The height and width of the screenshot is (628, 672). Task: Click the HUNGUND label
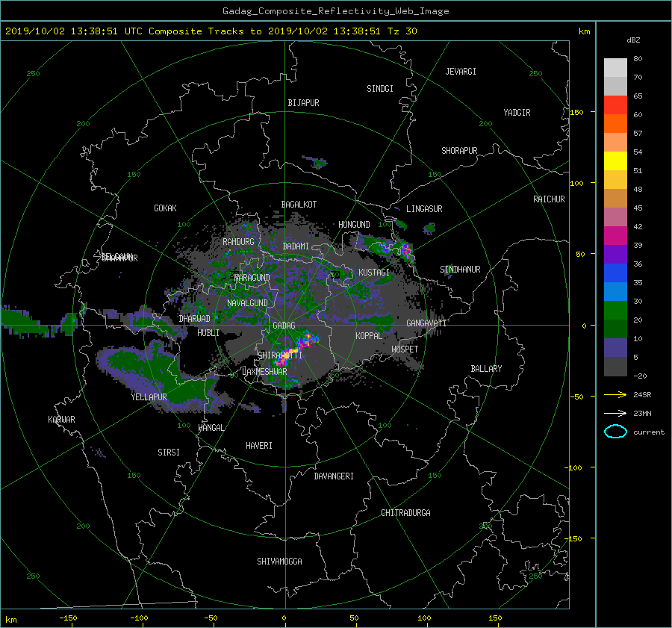point(354,225)
